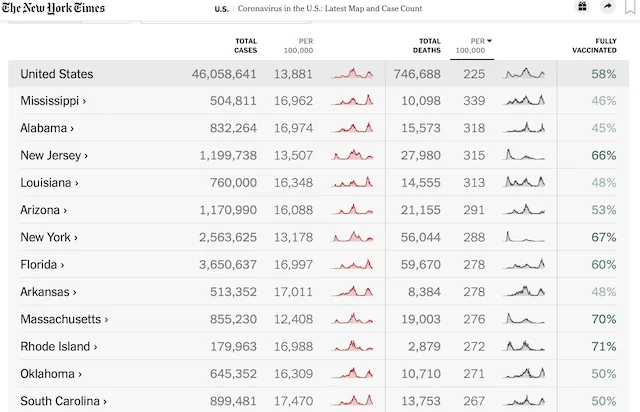Click the share arrow icon

[607, 7]
